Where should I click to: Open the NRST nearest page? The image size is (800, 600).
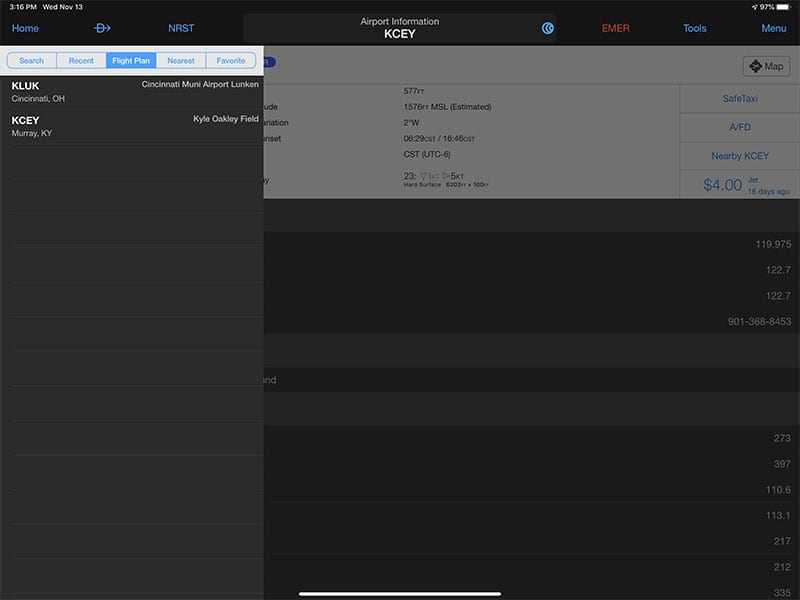(x=181, y=28)
